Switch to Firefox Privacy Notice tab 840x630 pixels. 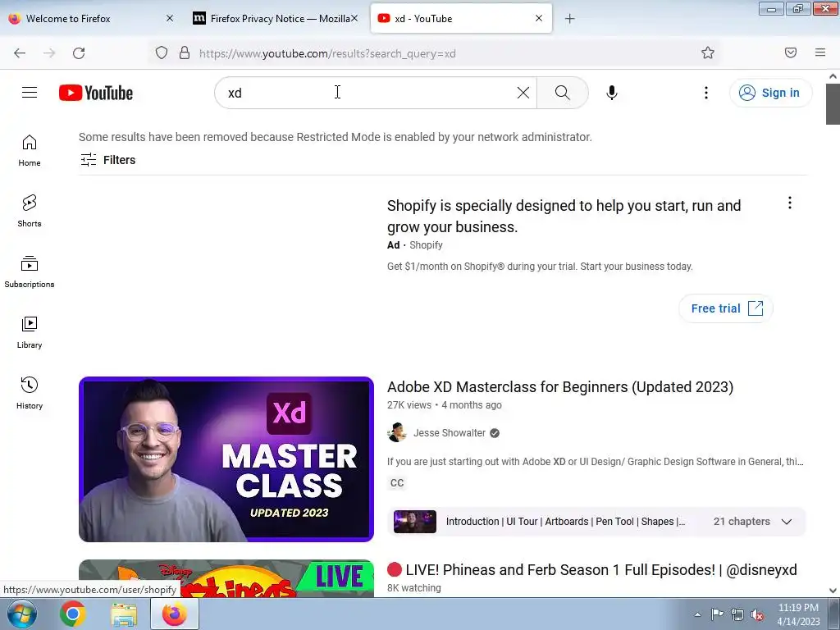pos(275,19)
